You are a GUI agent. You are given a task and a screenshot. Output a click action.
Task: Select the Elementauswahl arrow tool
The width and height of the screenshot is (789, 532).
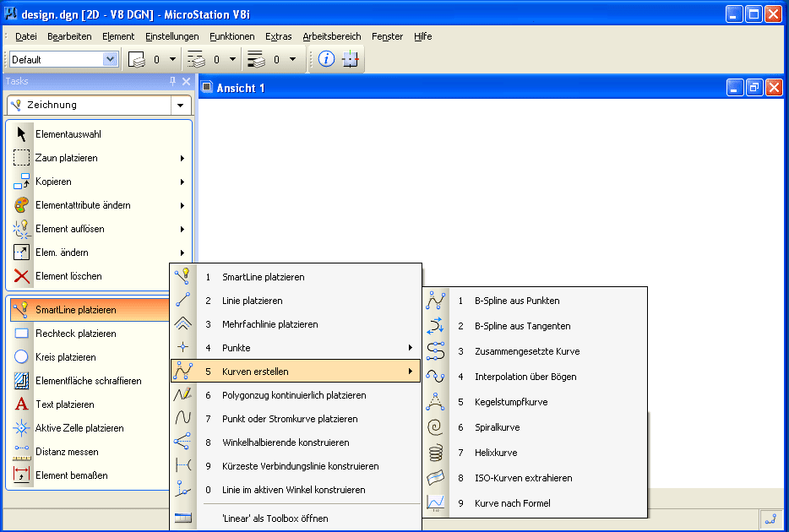click(22, 134)
